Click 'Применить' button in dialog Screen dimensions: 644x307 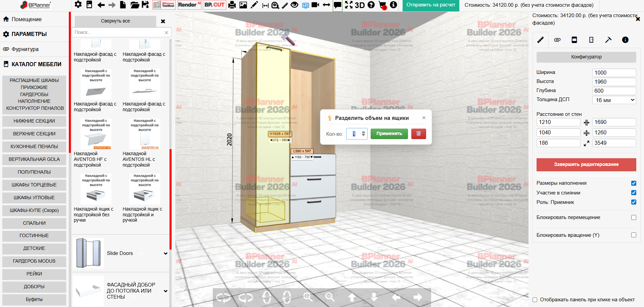[389, 134]
